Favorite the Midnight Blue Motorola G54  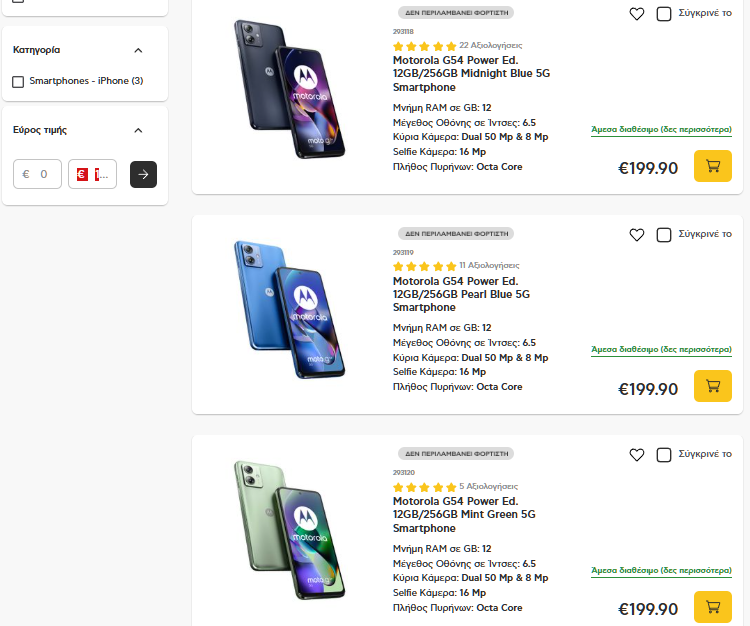point(637,14)
